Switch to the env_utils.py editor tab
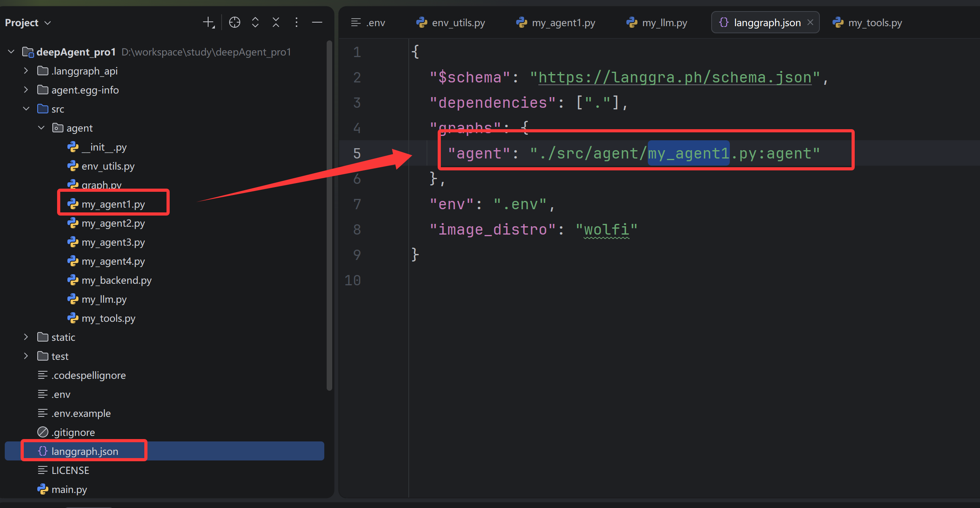980x508 pixels. click(451, 23)
